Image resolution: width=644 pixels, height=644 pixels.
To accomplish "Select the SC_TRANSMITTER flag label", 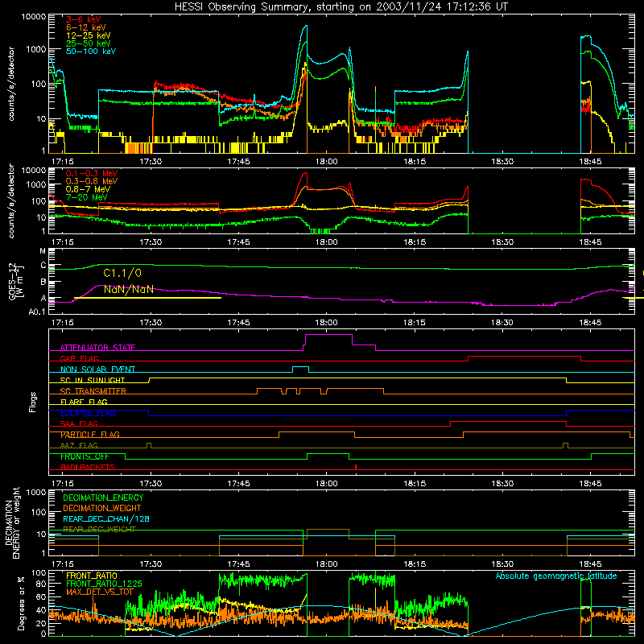I will (93, 391).
